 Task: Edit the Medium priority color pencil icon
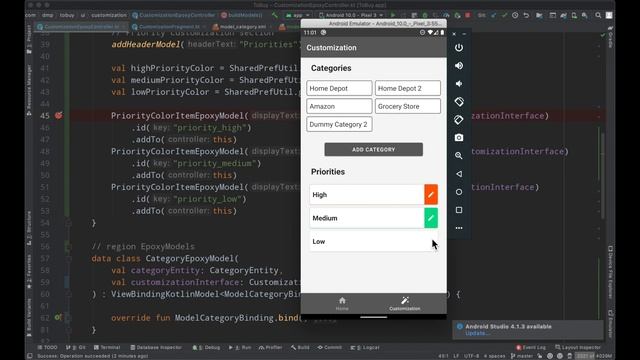point(431,218)
